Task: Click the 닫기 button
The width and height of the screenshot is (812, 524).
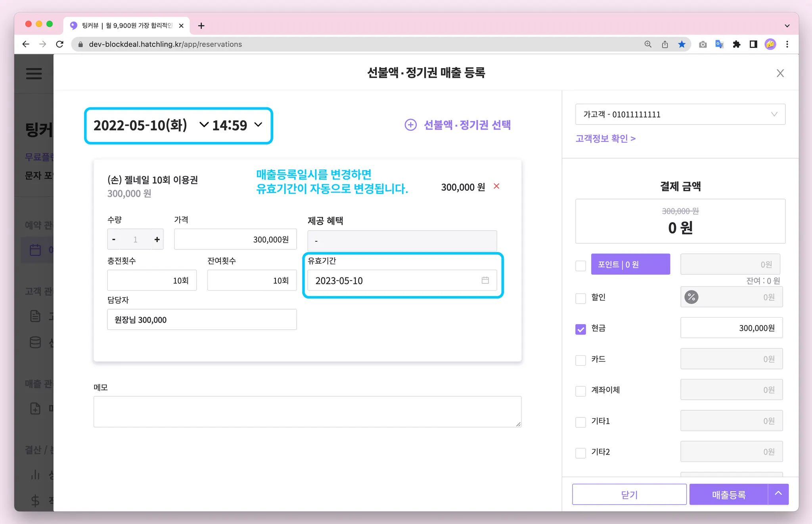Action: click(629, 494)
